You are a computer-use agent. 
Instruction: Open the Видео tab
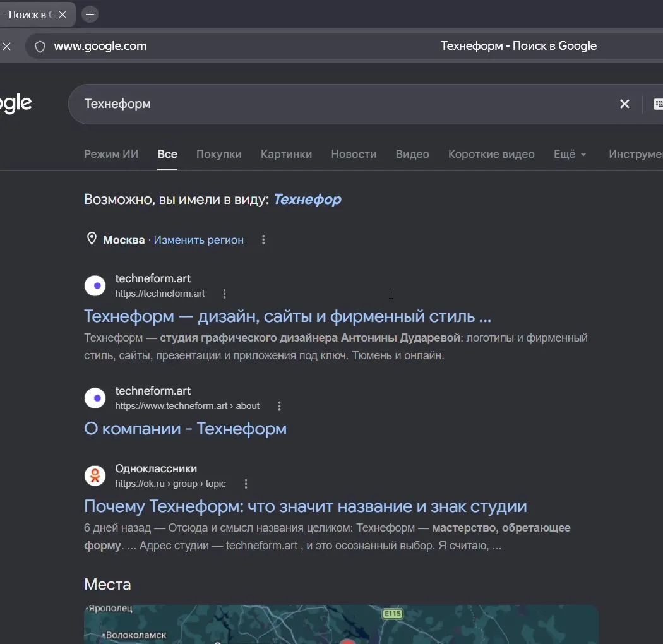412,154
